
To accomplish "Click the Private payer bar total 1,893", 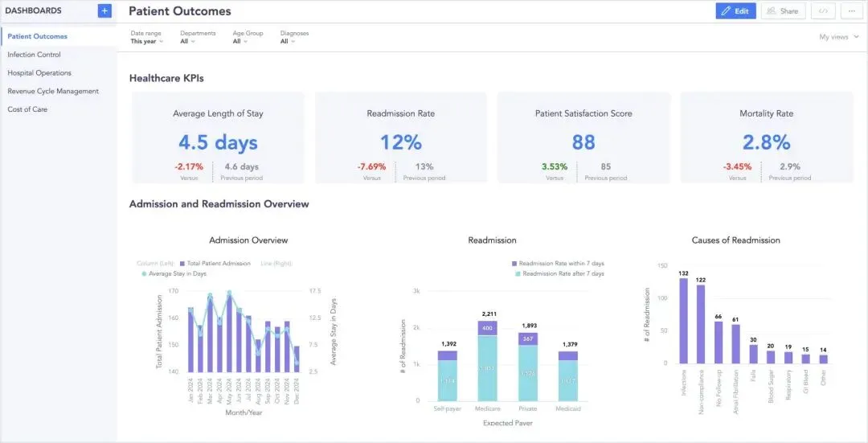I will (528, 367).
